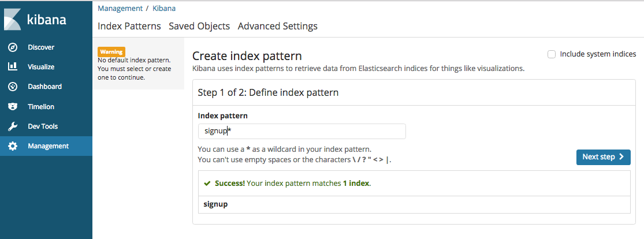The height and width of the screenshot is (239, 644).
Task: Click the Timelion mask icon
Action: (x=13, y=107)
